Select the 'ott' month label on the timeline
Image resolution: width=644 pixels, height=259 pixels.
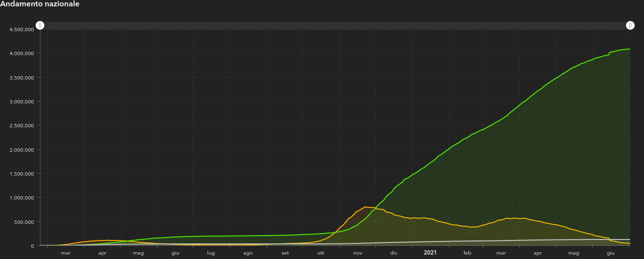coord(321,253)
